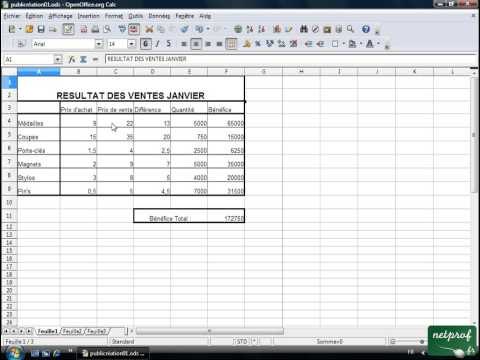Open the Gallery icon
This screenshot has height=360, width=480.
point(327,29)
